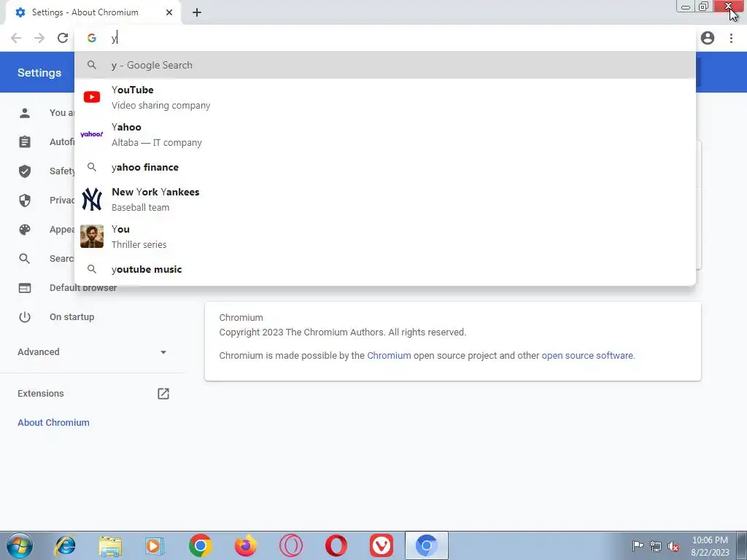Open Safety check shield icon
This screenshot has width=747, height=560.
pyautogui.click(x=25, y=171)
